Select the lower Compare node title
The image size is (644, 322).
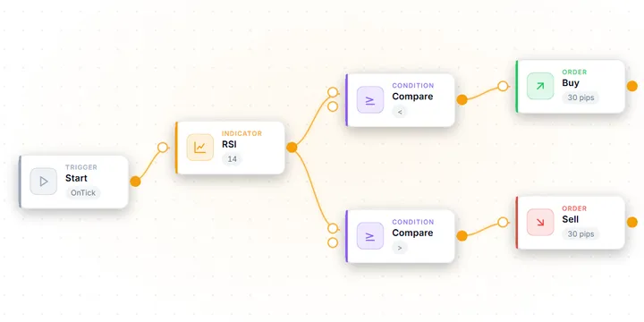(x=412, y=233)
